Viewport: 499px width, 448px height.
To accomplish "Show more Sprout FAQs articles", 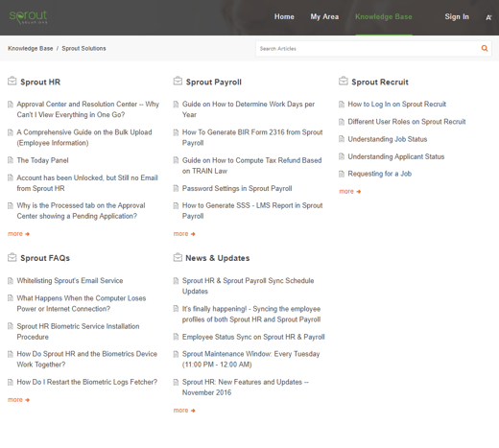I will point(18,400).
